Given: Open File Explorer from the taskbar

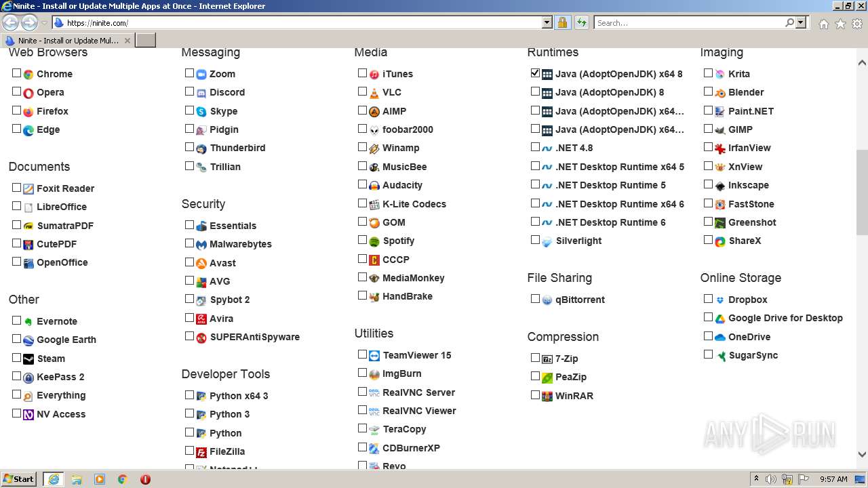Looking at the screenshot, I should pos(77,479).
